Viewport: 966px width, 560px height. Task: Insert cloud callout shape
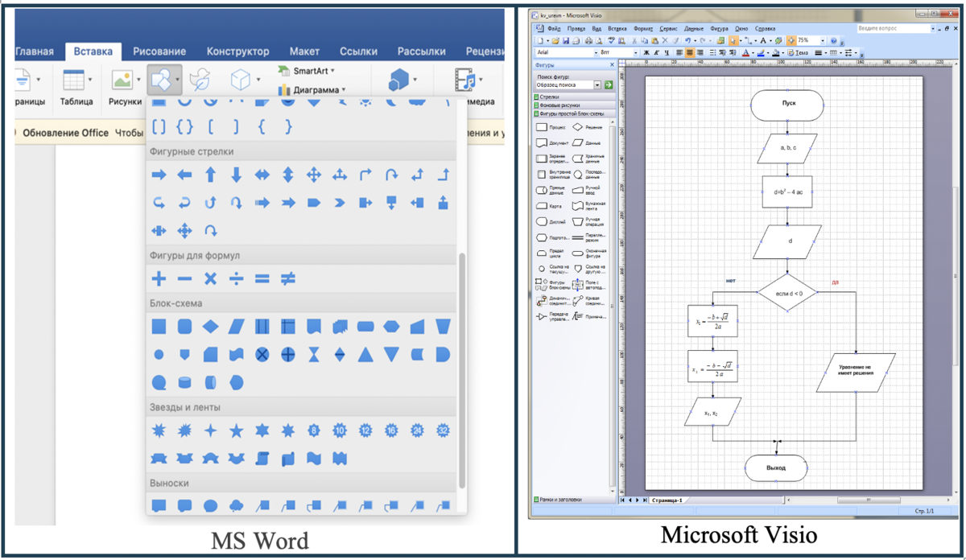coord(236,505)
